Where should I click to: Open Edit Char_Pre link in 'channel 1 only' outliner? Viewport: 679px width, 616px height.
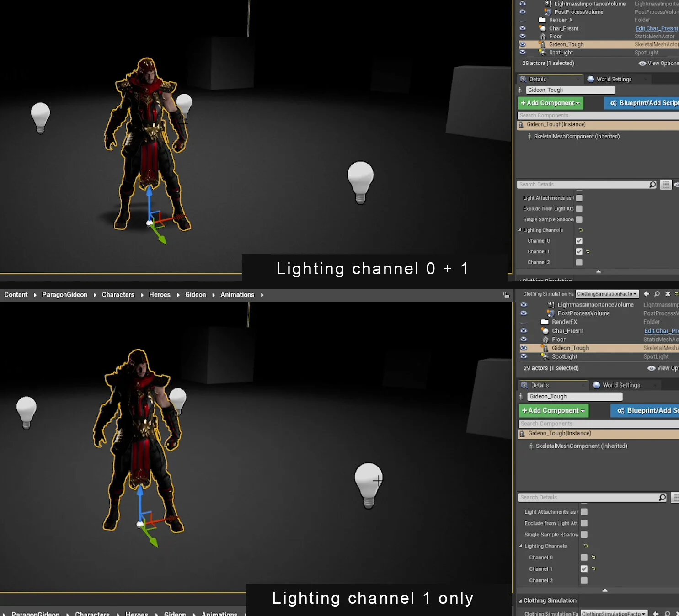tap(661, 331)
